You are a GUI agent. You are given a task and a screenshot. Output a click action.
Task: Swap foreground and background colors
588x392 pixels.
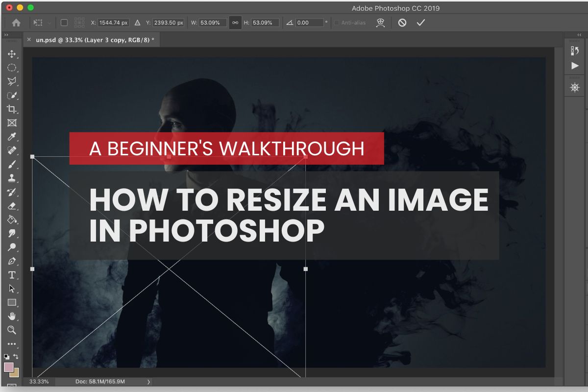pyautogui.click(x=16, y=357)
